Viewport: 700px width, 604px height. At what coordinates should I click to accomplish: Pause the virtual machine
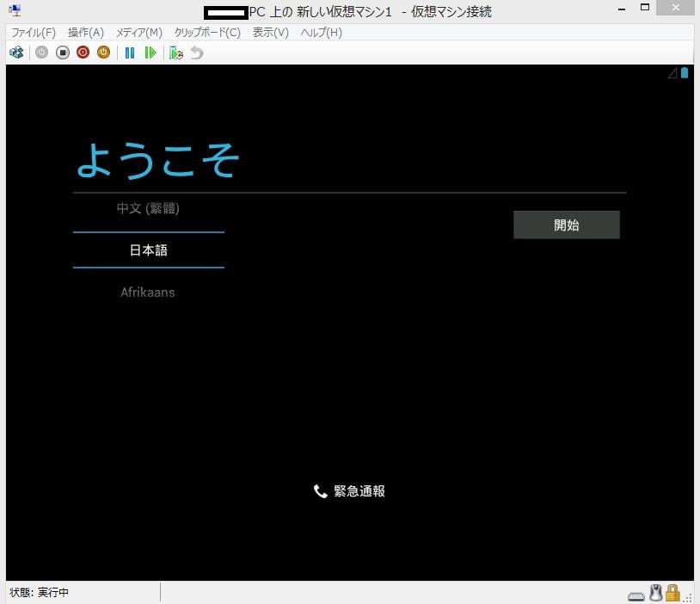point(130,52)
